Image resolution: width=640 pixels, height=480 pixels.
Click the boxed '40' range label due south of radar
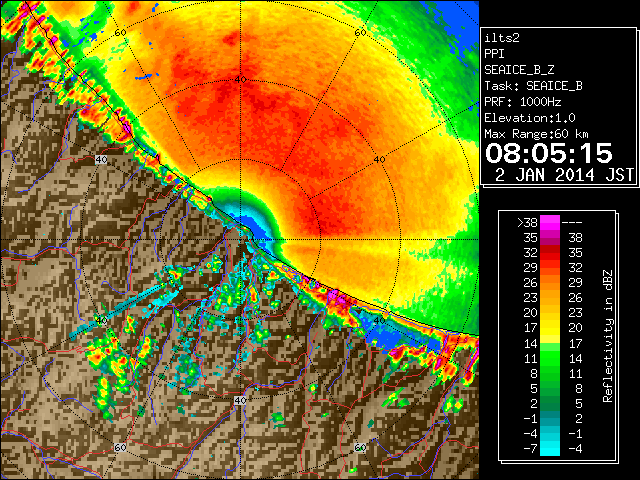point(240,400)
